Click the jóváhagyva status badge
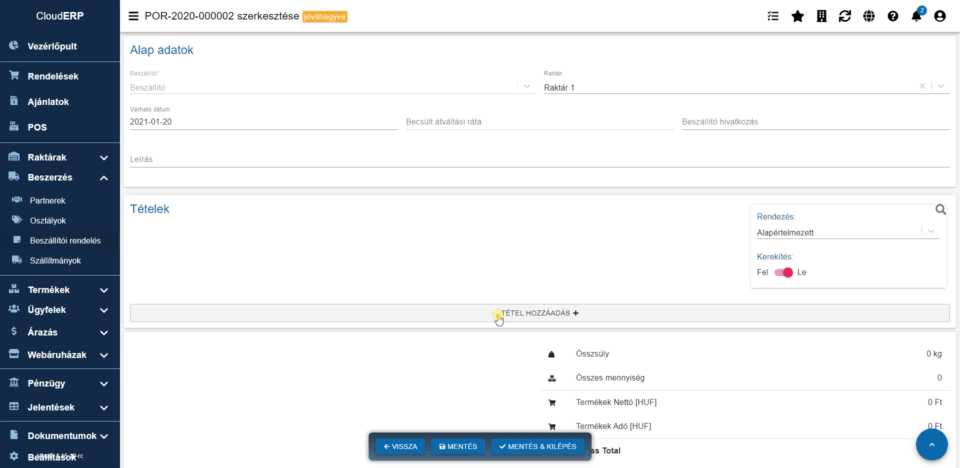Viewport: 960px width, 468px height. (325, 17)
